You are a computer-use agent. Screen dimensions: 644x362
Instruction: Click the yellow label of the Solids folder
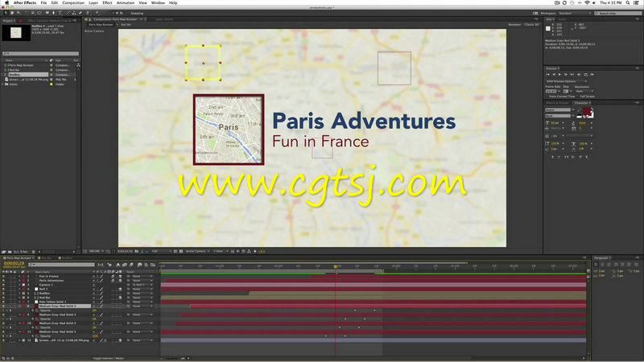(x=52, y=84)
